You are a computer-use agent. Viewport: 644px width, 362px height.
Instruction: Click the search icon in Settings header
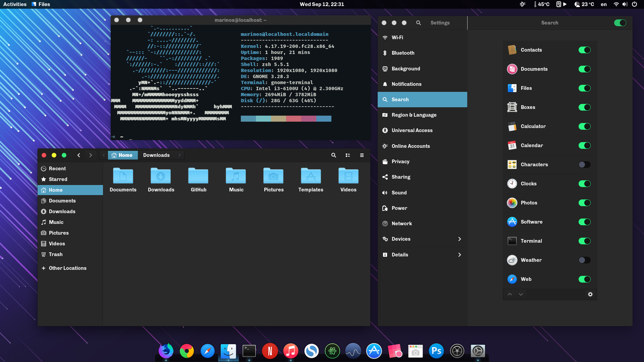[x=419, y=23]
